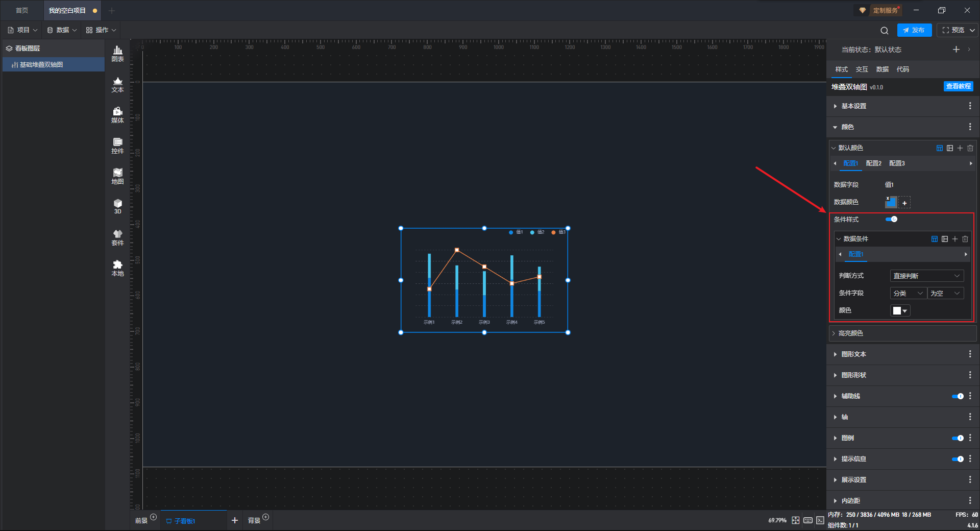The height and width of the screenshot is (531, 980).
Task: Click the fit-to-screen icon in status bar
Action: (x=796, y=520)
